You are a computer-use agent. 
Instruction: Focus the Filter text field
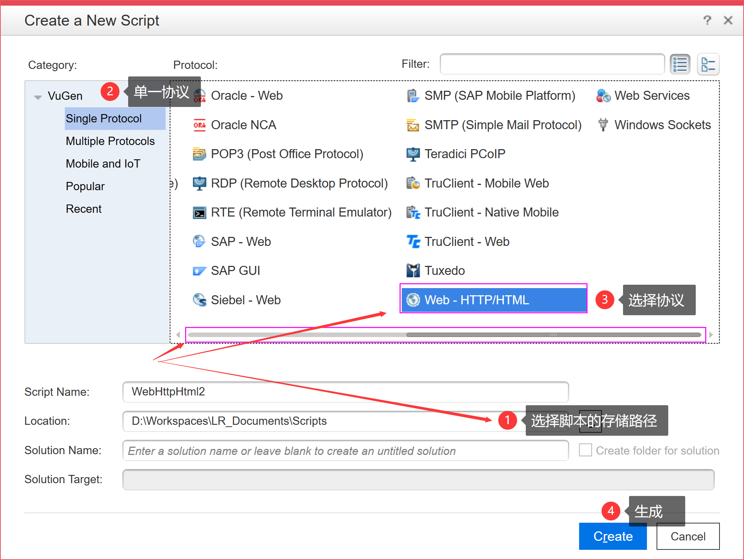pos(552,64)
